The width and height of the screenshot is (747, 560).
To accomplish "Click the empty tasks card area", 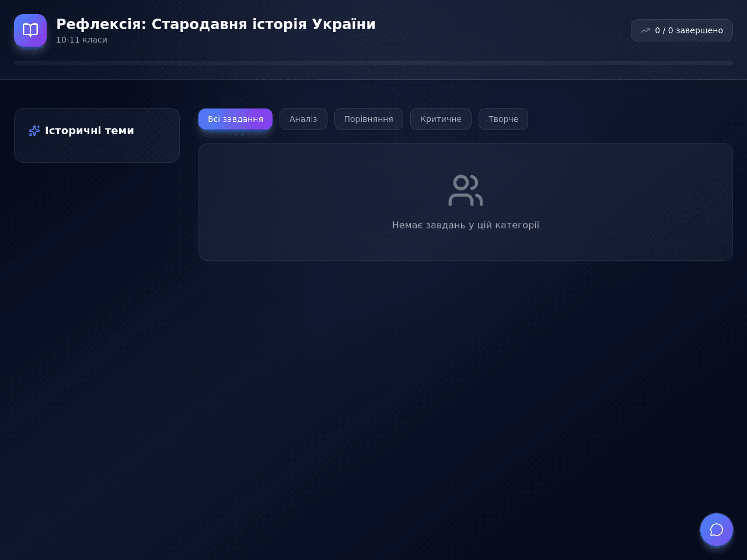I will coord(466,202).
